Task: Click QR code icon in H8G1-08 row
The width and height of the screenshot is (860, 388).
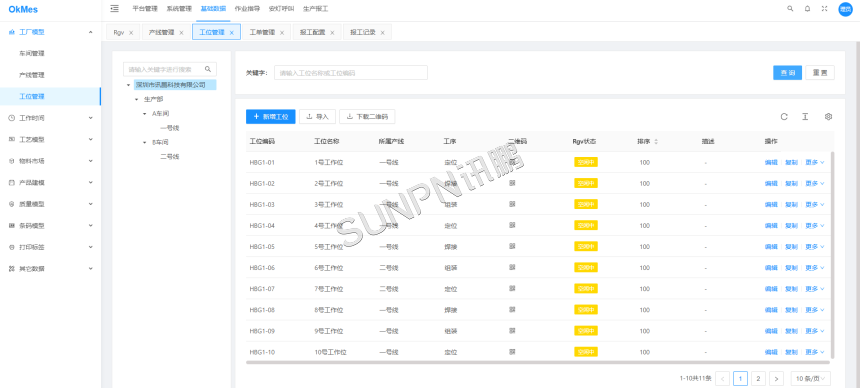Action: [x=512, y=310]
